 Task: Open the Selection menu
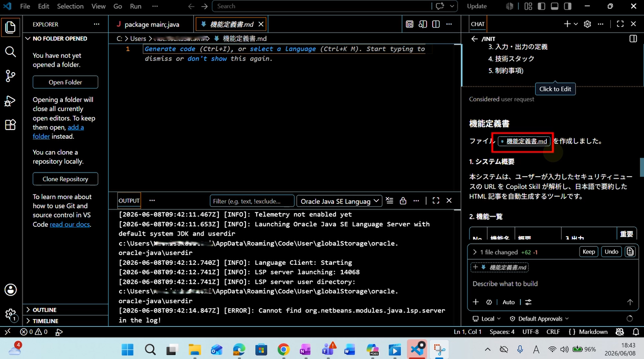(70, 6)
